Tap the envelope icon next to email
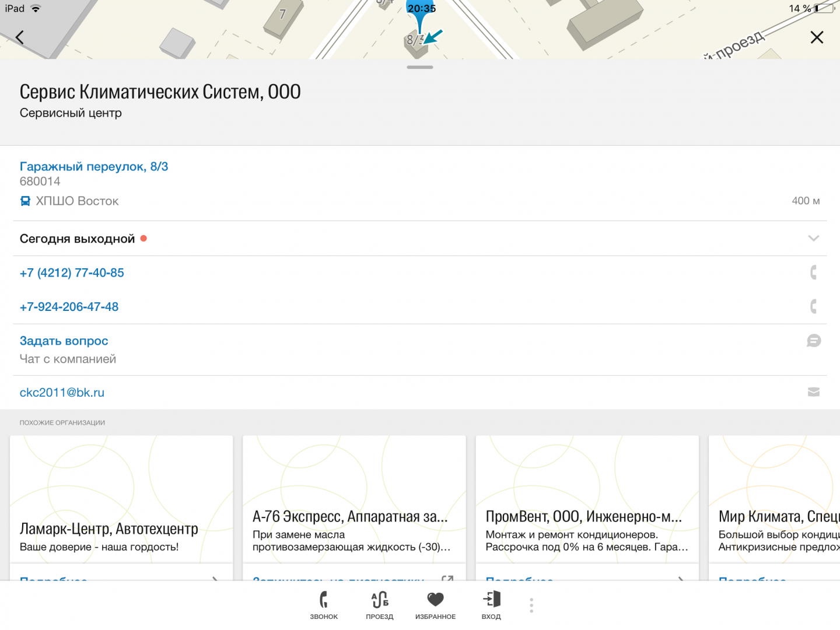840x630 pixels. [x=813, y=393]
